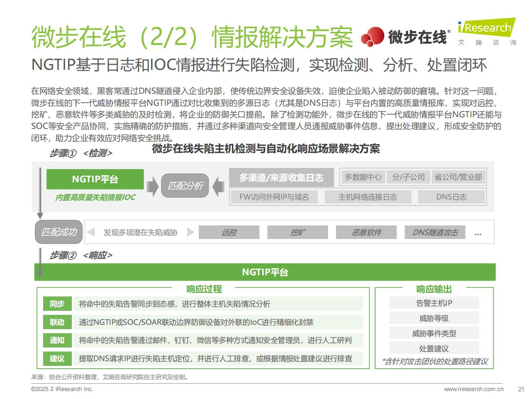
Task: Select the 多渠道/来源收集日志 header box
Action: [x=281, y=178]
